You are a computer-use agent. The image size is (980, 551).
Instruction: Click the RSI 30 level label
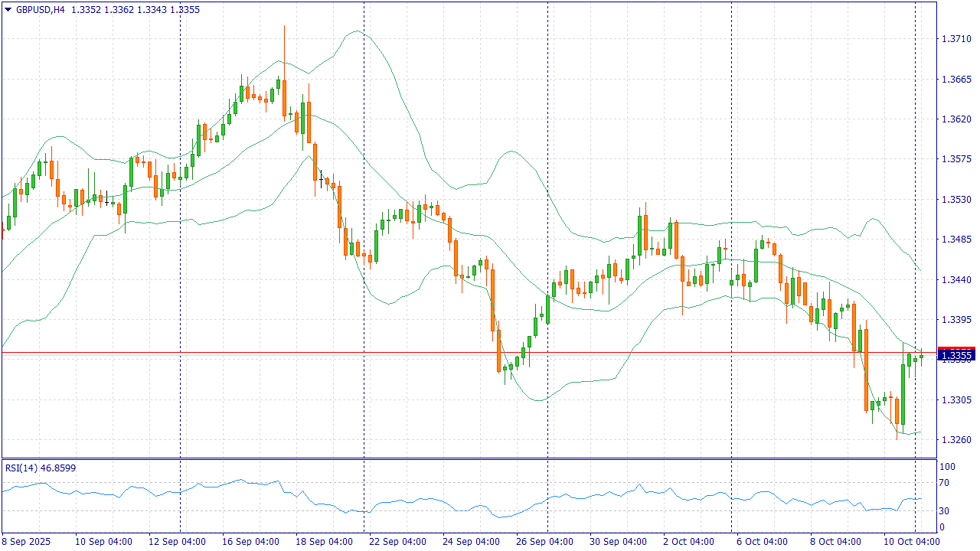point(944,511)
